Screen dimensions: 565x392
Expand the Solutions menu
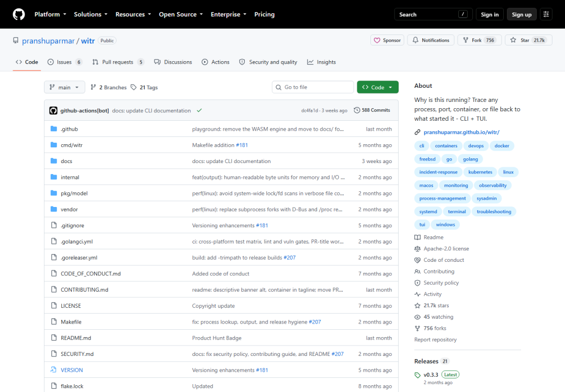[x=91, y=15]
